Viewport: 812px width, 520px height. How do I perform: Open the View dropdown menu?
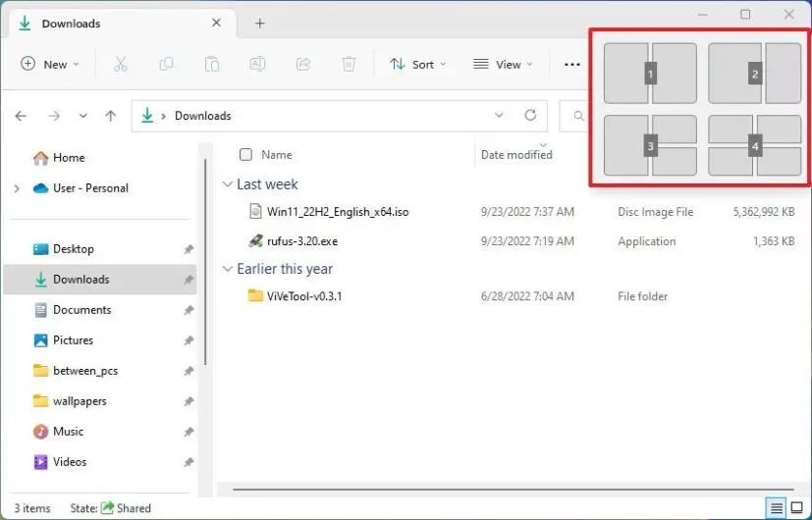coord(503,64)
